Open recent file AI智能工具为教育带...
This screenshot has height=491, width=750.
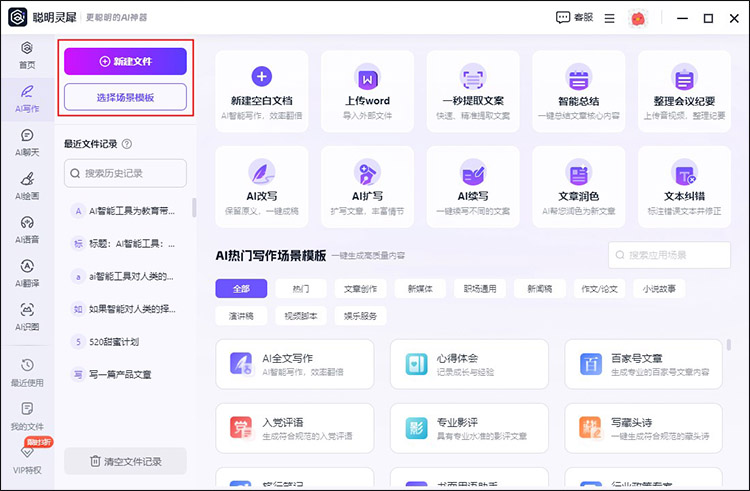[125, 211]
